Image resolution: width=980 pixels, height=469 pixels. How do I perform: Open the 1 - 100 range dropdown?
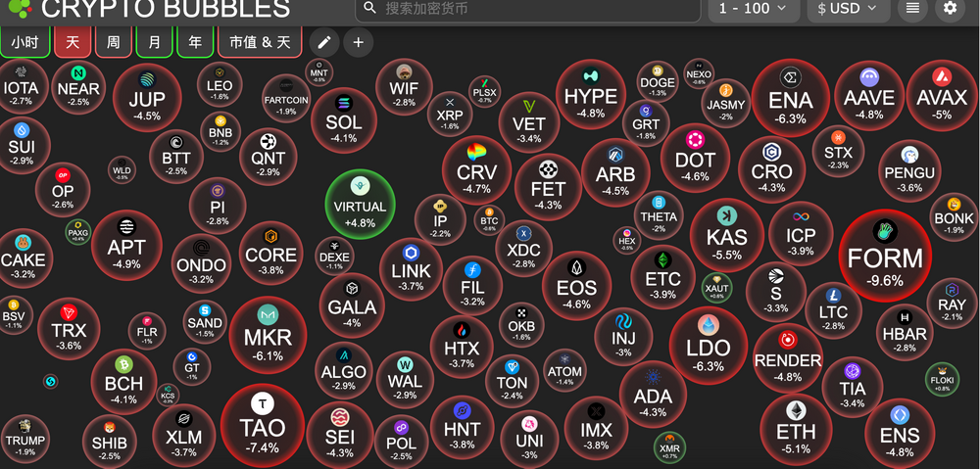pos(753,8)
